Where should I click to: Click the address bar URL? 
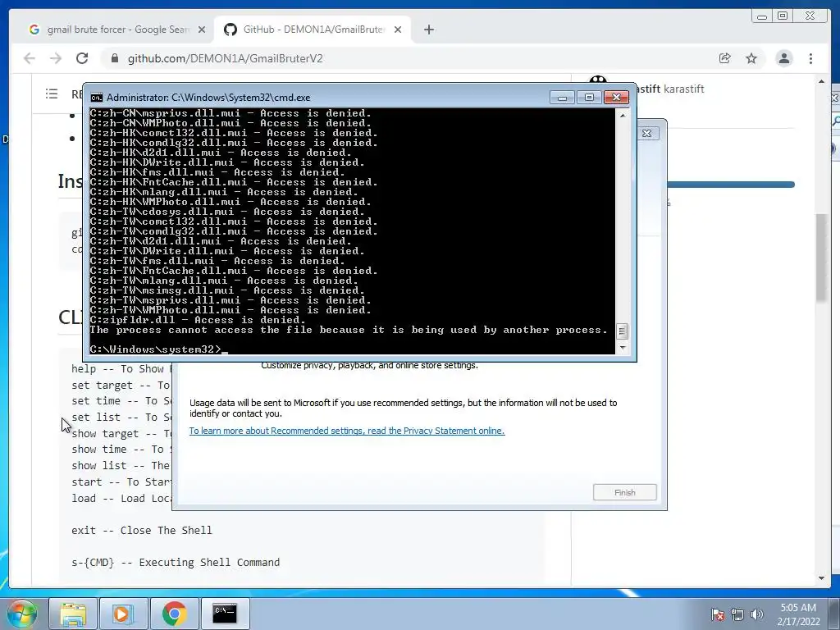(x=225, y=58)
